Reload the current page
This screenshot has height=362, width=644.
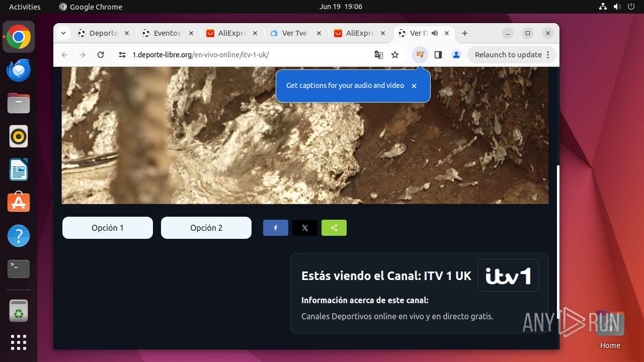[x=101, y=55]
